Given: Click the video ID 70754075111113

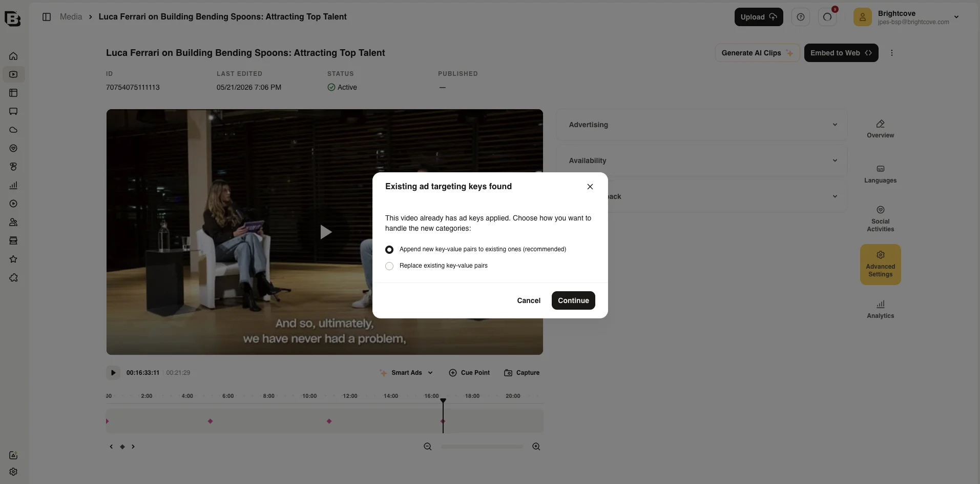Looking at the screenshot, I should click(133, 87).
